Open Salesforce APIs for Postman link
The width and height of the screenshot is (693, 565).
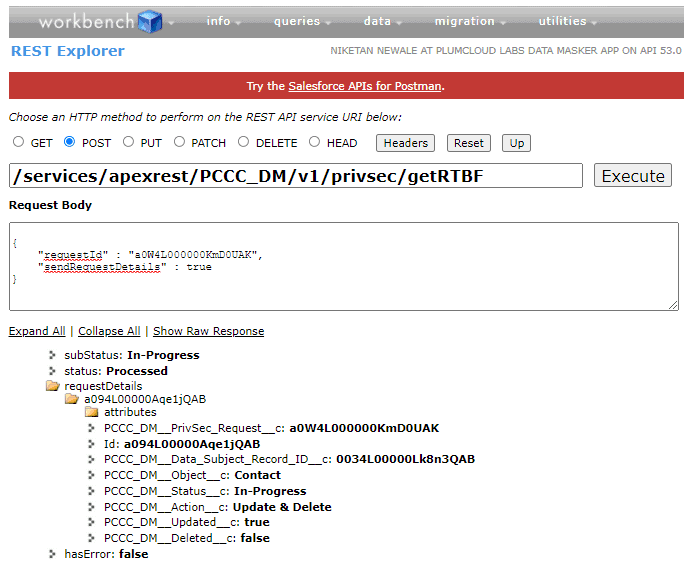364,86
